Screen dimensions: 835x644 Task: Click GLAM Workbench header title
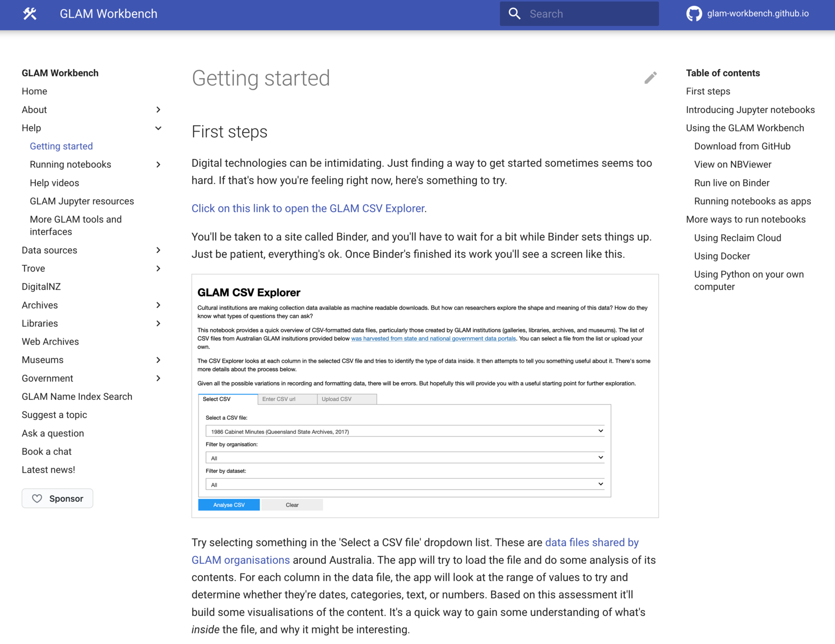(x=108, y=14)
